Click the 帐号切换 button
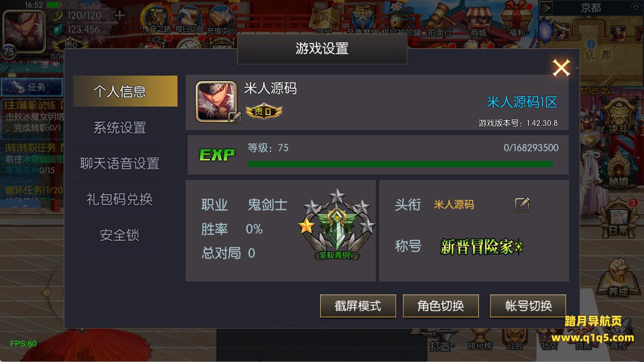 coord(528,306)
